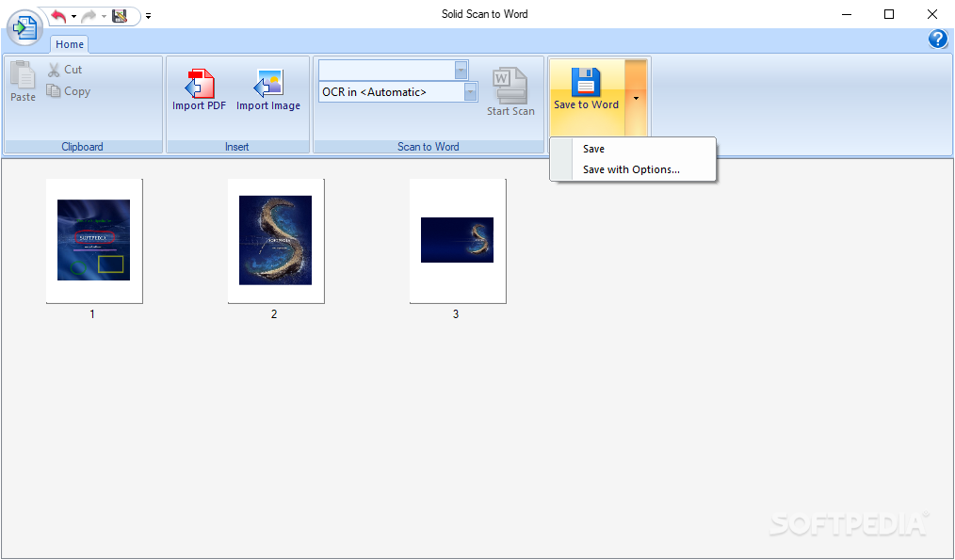
Task: Close the Solid Scan to Word window
Action: point(931,15)
